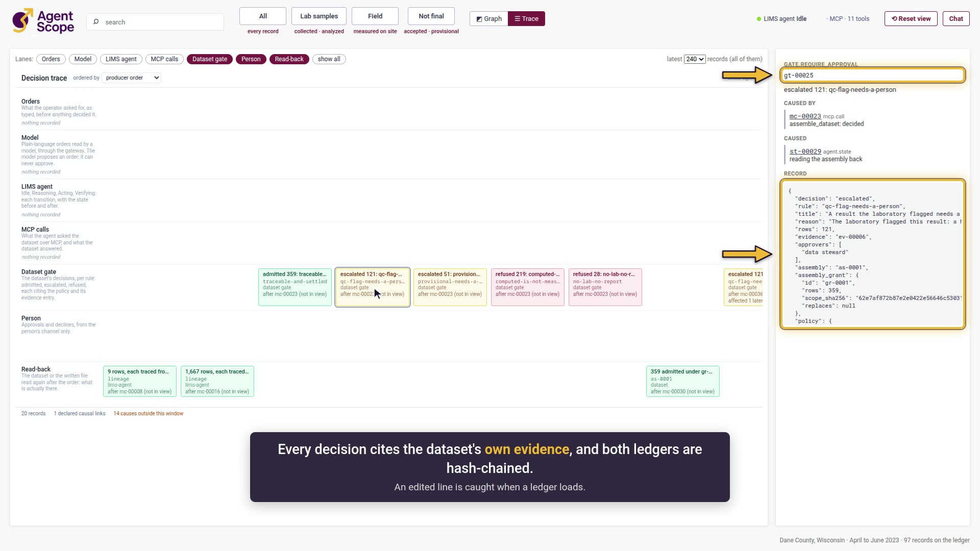Select the Field filter
Image resolution: width=980 pixels, height=551 pixels.
375,16
